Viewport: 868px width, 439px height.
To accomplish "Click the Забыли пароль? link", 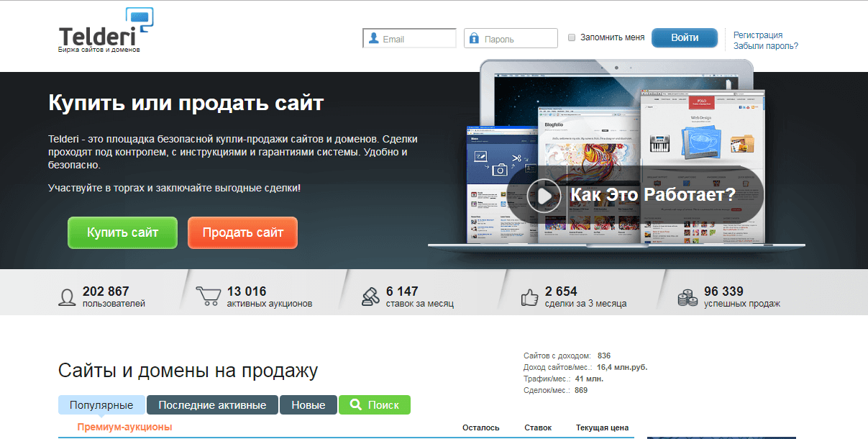I will click(x=761, y=45).
